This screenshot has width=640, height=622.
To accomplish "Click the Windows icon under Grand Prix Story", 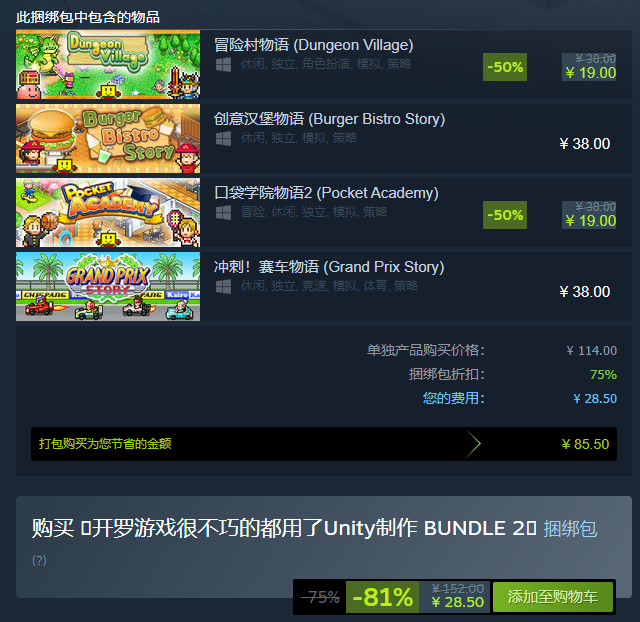I will [223, 287].
